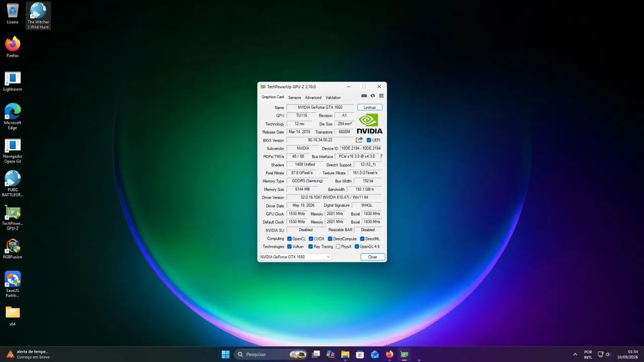Click the Shaders 1408 Unified field
The width and height of the screenshot is (644, 362).
click(x=305, y=165)
